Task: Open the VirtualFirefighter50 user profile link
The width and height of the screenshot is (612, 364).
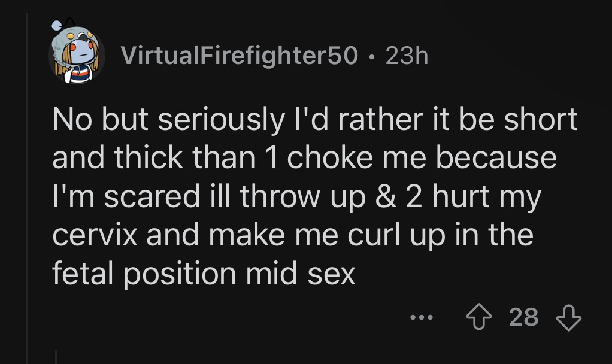Action: click(x=240, y=56)
